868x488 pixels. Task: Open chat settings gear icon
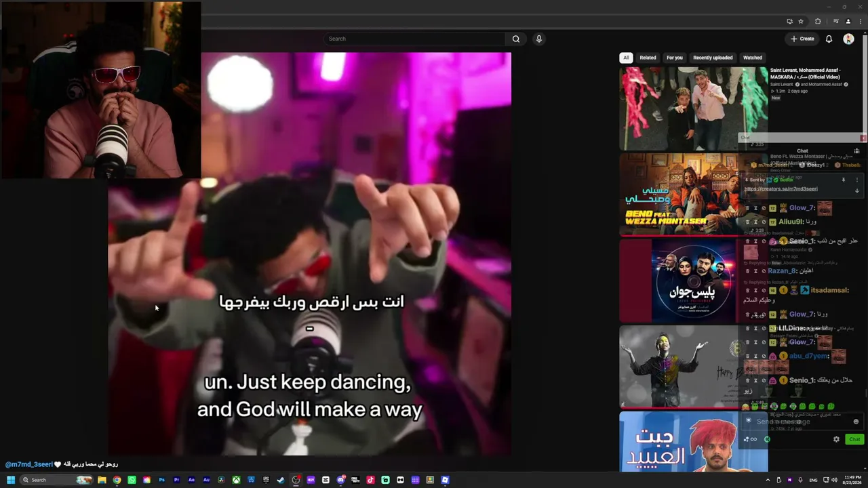pyautogui.click(x=836, y=439)
